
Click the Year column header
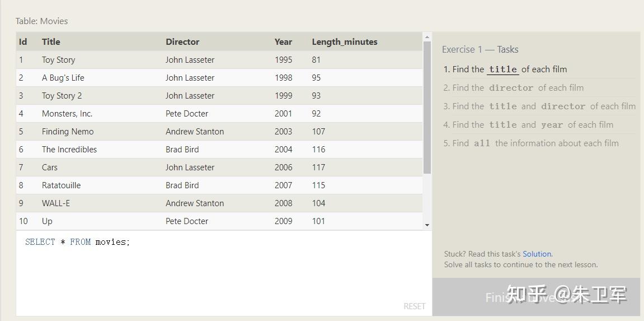pyautogui.click(x=283, y=42)
